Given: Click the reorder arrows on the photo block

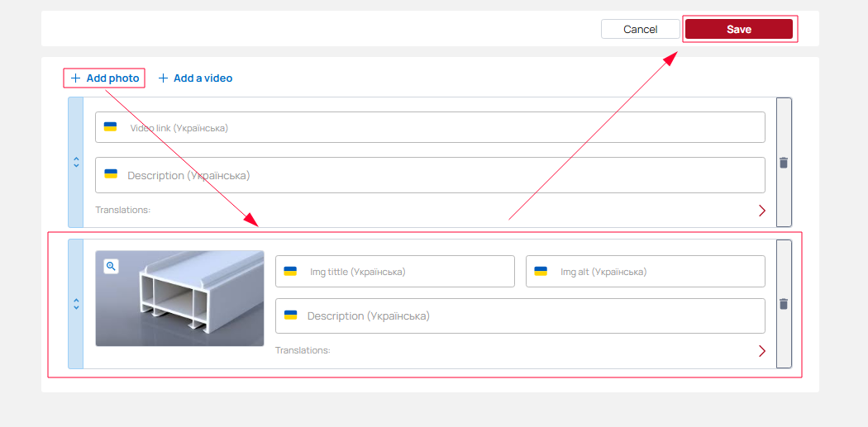Looking at the screenshot, I should (76, 304).
